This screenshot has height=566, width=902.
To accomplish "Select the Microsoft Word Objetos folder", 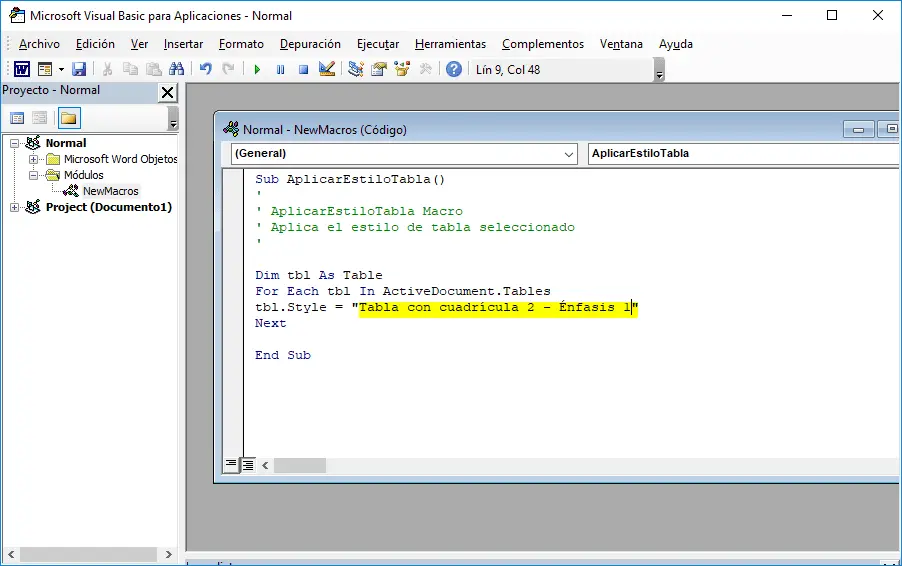I will (120, 159).
